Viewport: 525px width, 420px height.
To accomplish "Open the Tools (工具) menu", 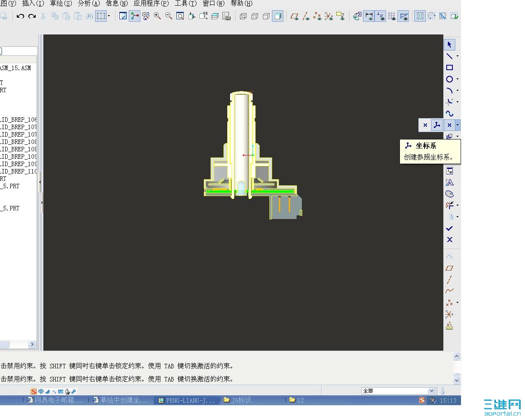I will (x=185, y=4).
